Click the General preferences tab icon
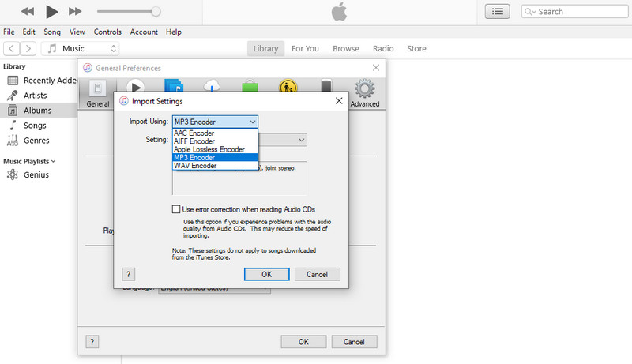This screenshot has height=364, width=632. [x=97, y=93]
